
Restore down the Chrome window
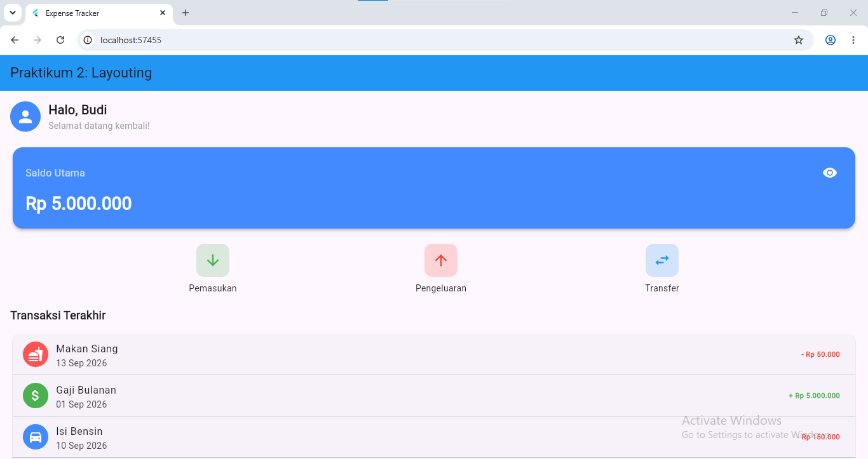click(x=824, y=13)
